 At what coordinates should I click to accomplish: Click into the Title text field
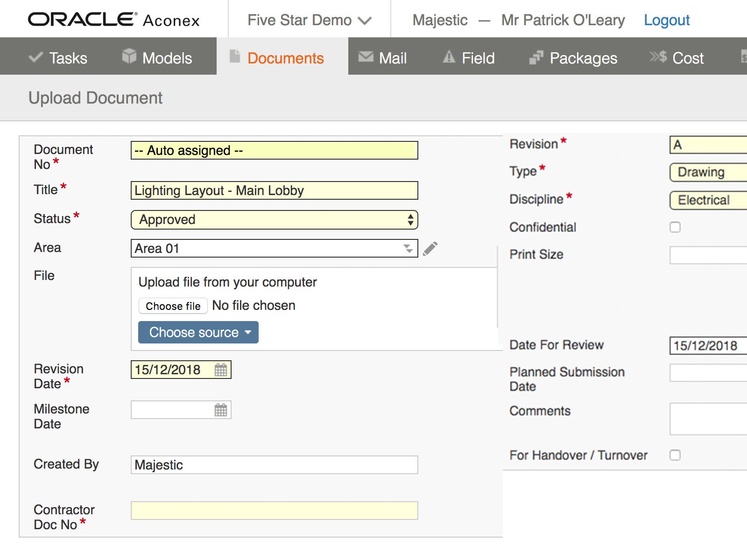pyautogui.click(x=274, y=191)
